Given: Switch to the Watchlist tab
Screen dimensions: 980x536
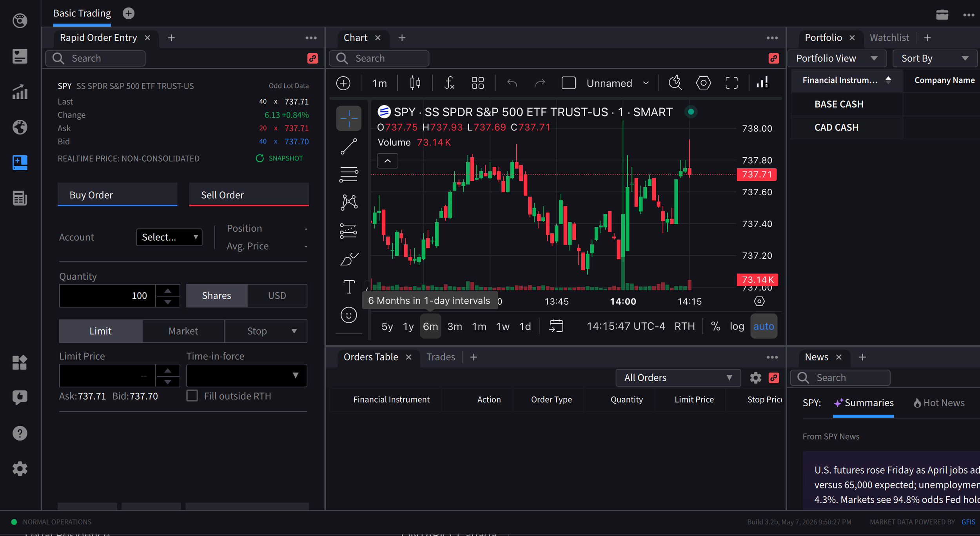Looking at the screenshot, I should click(889, 38).
